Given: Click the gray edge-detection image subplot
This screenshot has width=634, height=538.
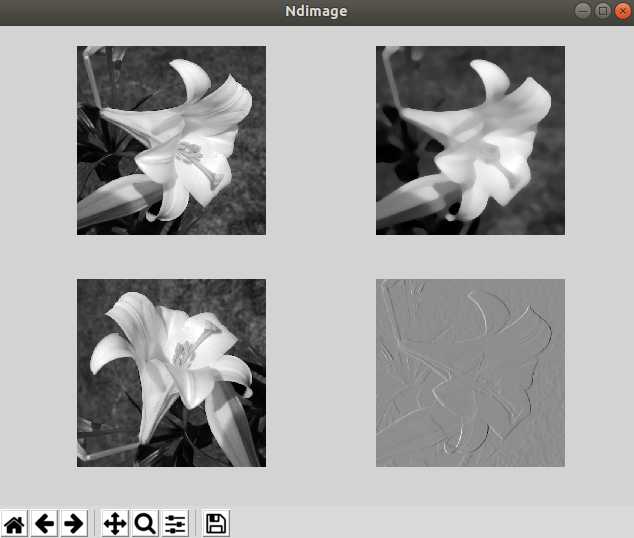Looking at the screenshot, I should click(470, 373).
